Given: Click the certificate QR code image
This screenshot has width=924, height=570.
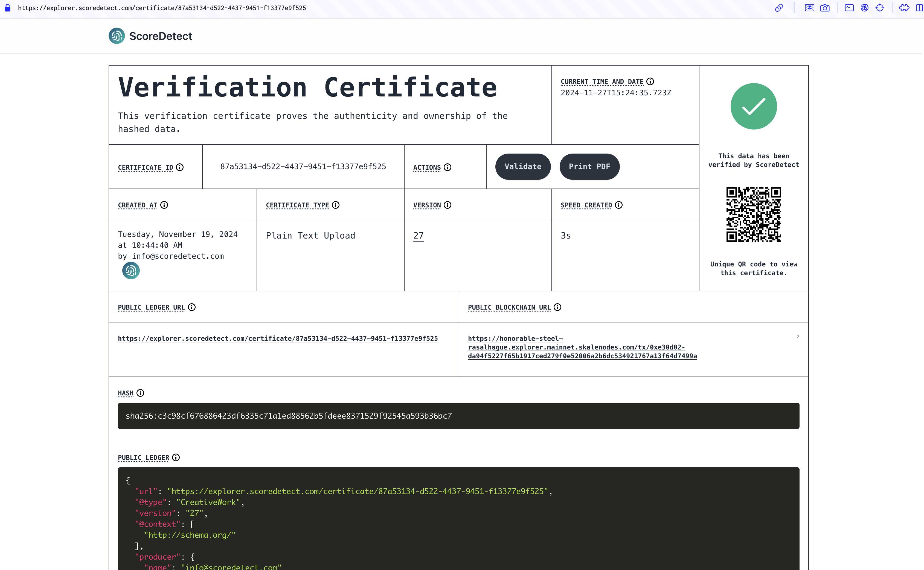Looking at the screenshot, I should tap(754, 215).
